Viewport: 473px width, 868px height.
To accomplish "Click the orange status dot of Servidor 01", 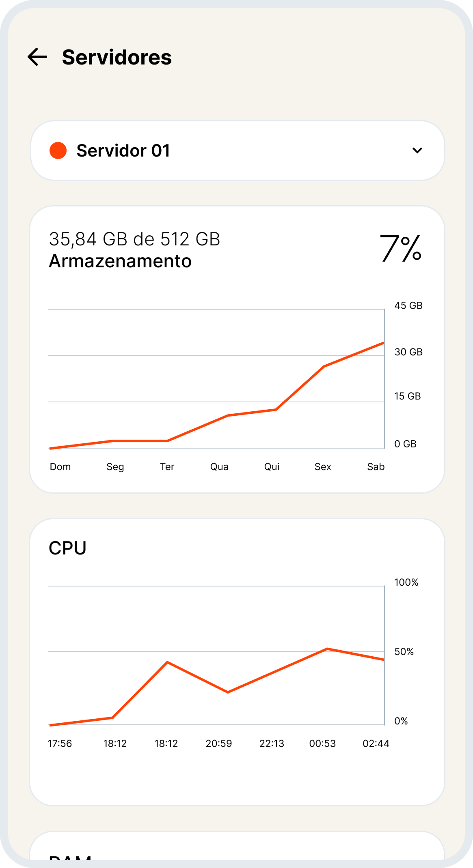I will 58,150.
